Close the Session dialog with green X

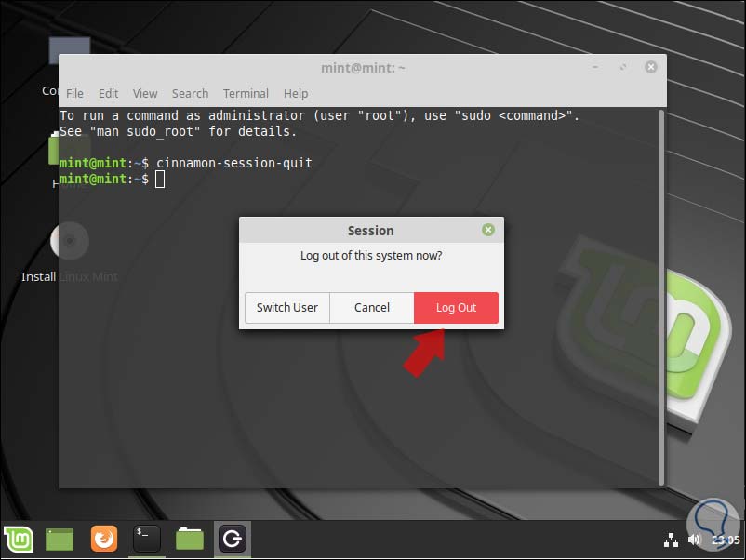tap(488, 231)
